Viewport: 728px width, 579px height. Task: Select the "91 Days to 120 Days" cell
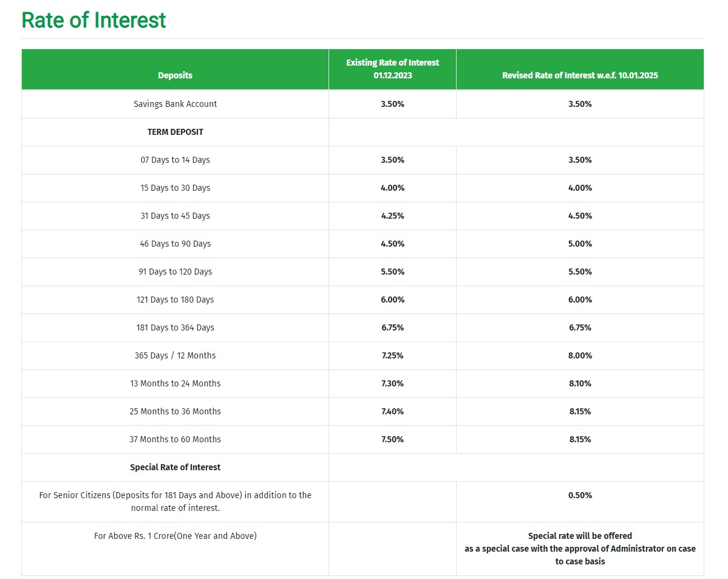click(x=175, y=272)
